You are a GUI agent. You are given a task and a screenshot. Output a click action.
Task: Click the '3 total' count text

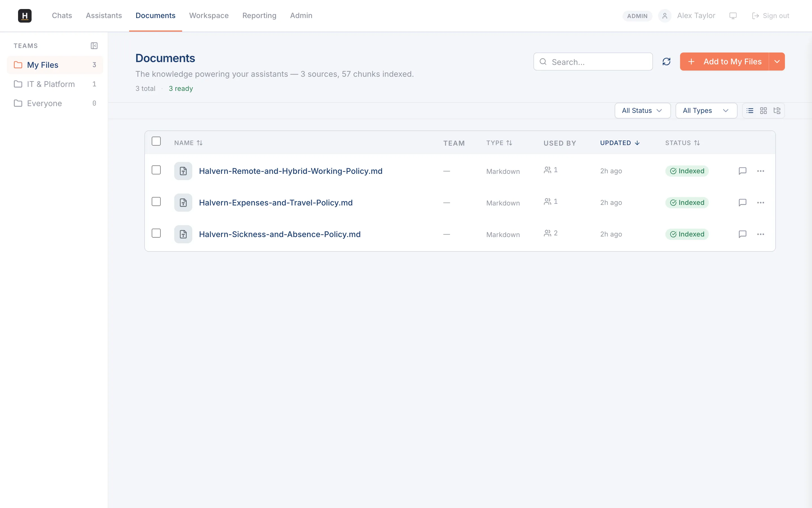tap(145, 88)
